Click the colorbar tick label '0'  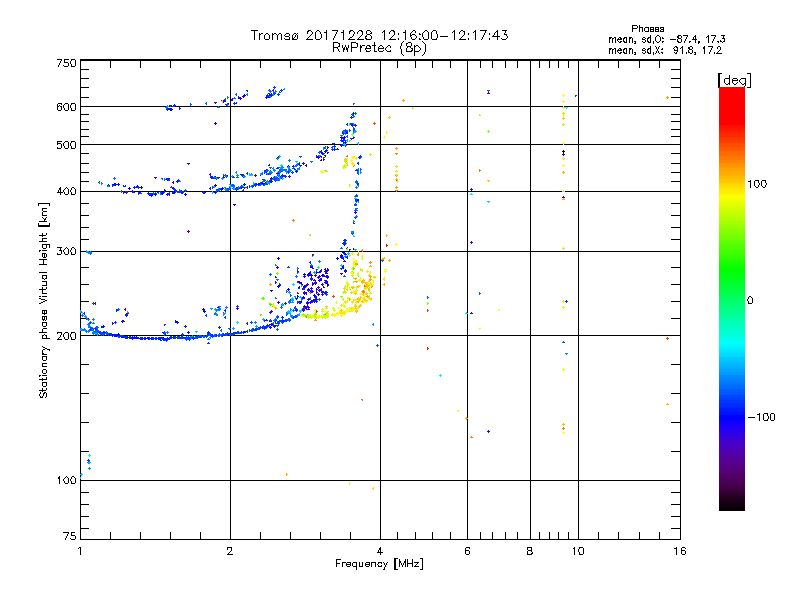pyautogui.click(x=750, y=301)
